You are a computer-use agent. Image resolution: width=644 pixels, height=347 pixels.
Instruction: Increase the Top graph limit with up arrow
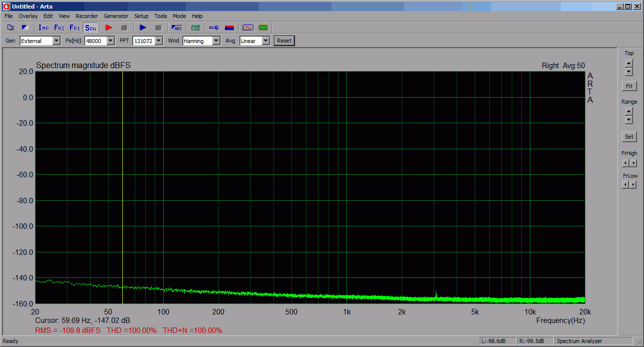629,63
